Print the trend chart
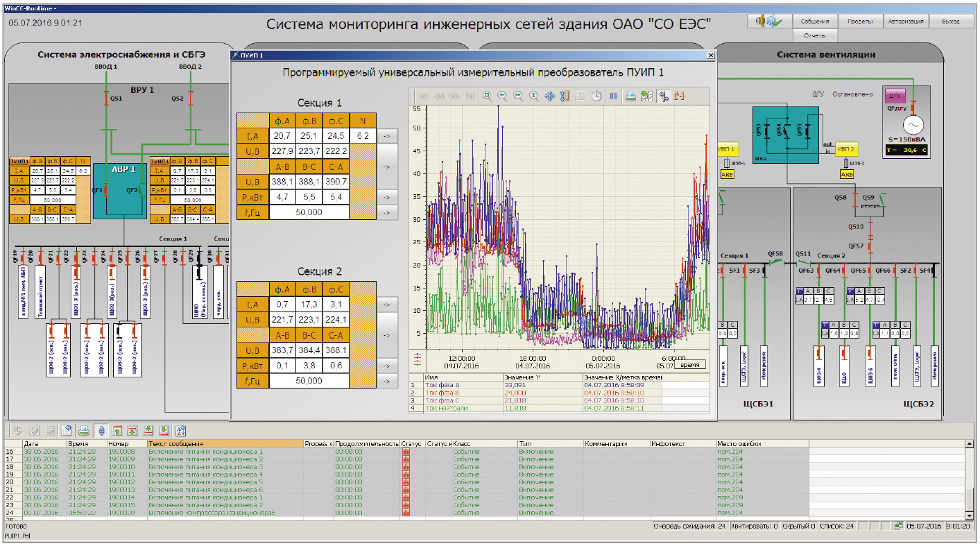This screenshot has height=546, width=980. click(630, 96)
